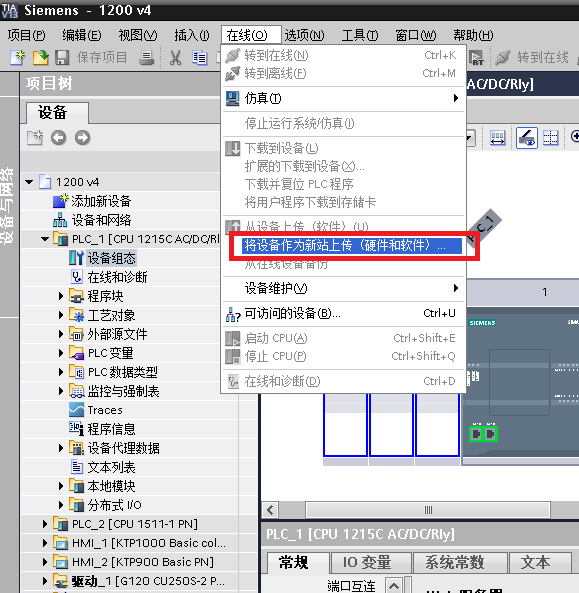Expand the PLC_2 [CPU 1511-1 PN] node

pyautogui.click(x=45, y=524)
